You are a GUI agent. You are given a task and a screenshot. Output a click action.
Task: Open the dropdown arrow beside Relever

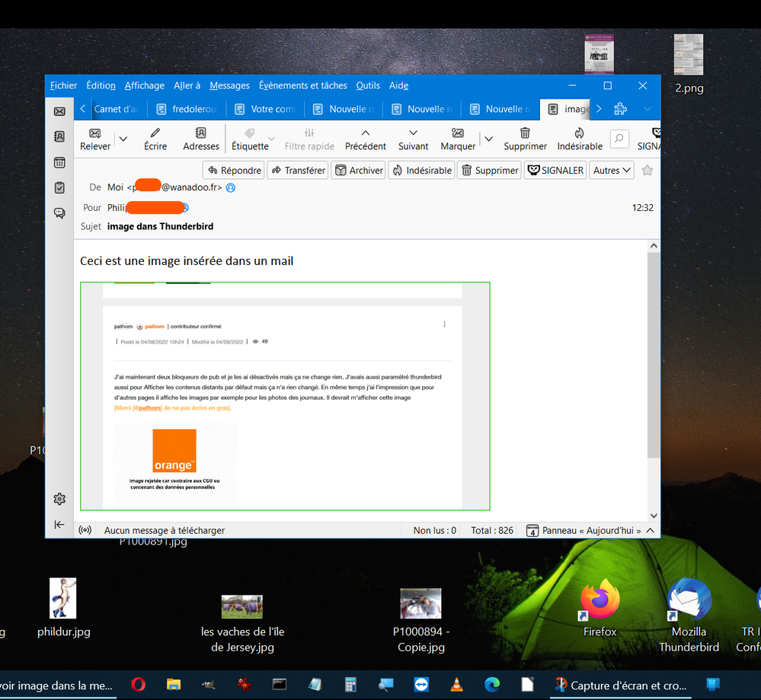[123, 139]
